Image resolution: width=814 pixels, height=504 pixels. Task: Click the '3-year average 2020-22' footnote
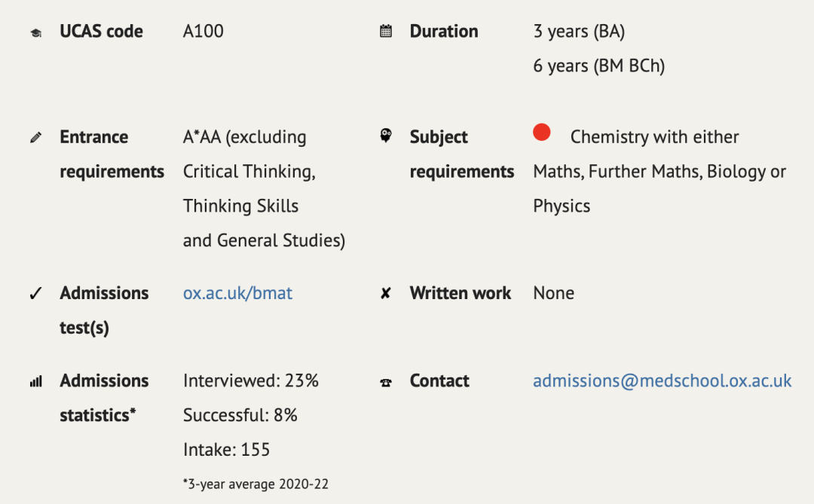pos(256,484)
